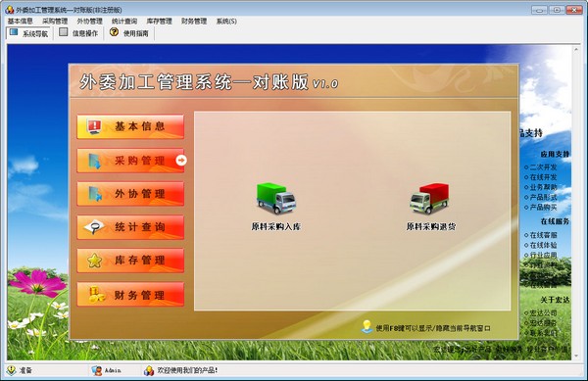Click the 产品购买 link
This screenshot has height=381, width=588.
(x=543, y=208)
